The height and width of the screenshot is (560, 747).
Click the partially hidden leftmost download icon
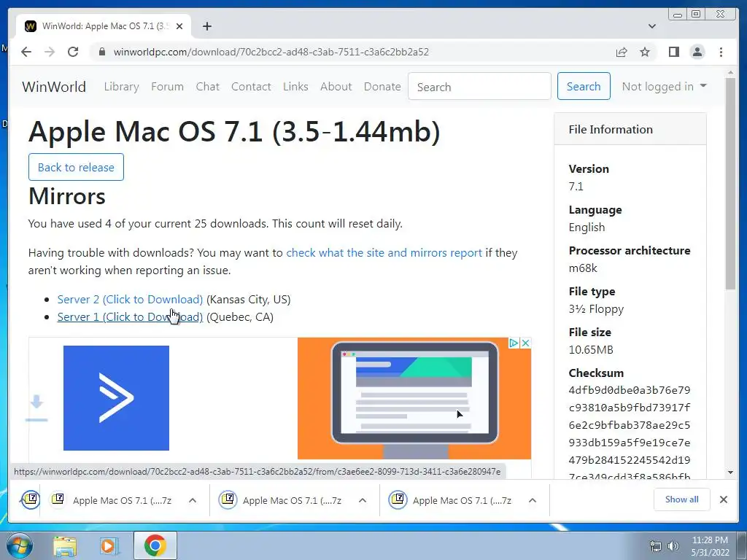pyautogui.click(x=31, y=500)
